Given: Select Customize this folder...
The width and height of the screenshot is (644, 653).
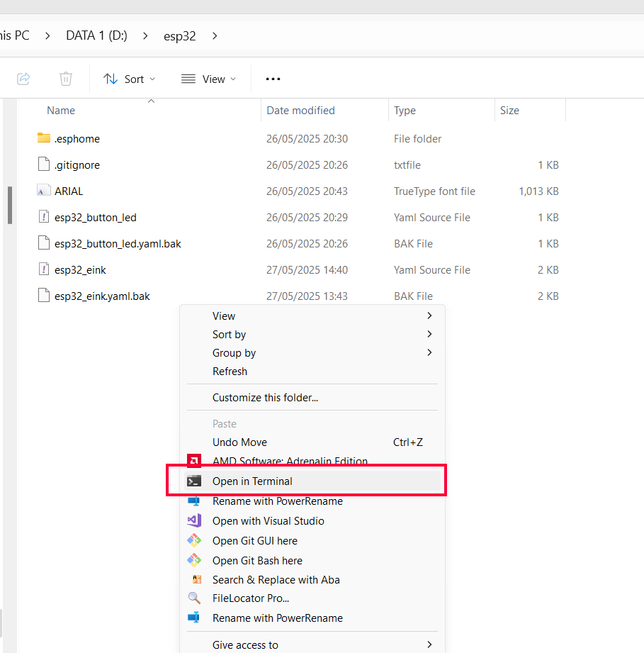Looking at the screenshot, I should pos(312,397).
